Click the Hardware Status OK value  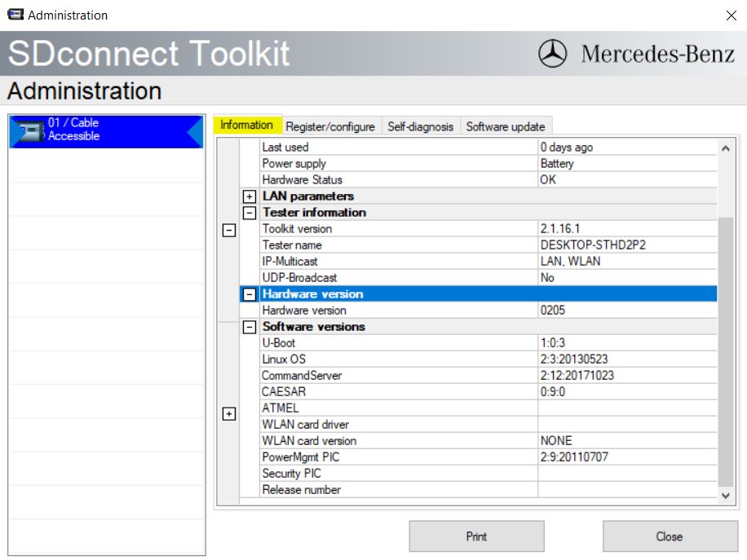[x=548, y=179]
